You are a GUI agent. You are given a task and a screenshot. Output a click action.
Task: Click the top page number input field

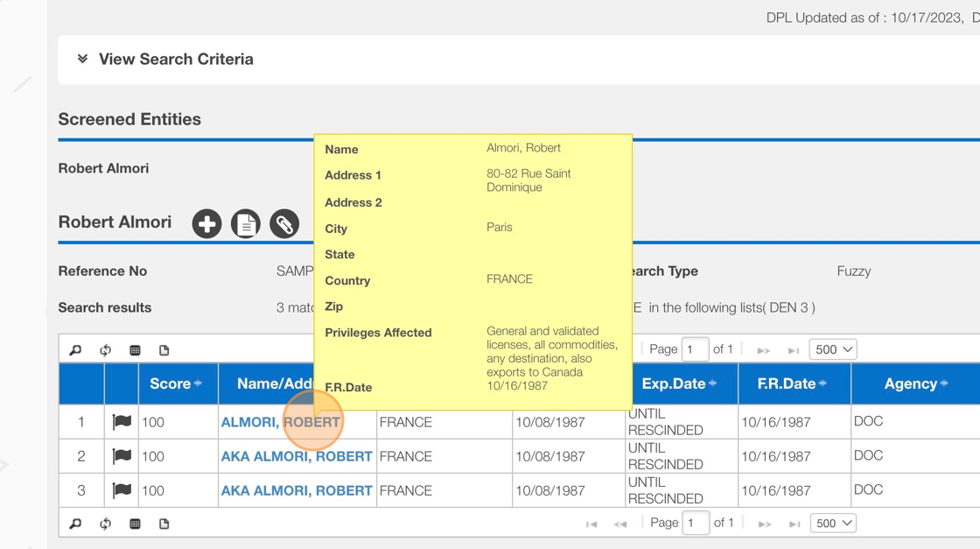pyautogui.click(x=695, y=349)
